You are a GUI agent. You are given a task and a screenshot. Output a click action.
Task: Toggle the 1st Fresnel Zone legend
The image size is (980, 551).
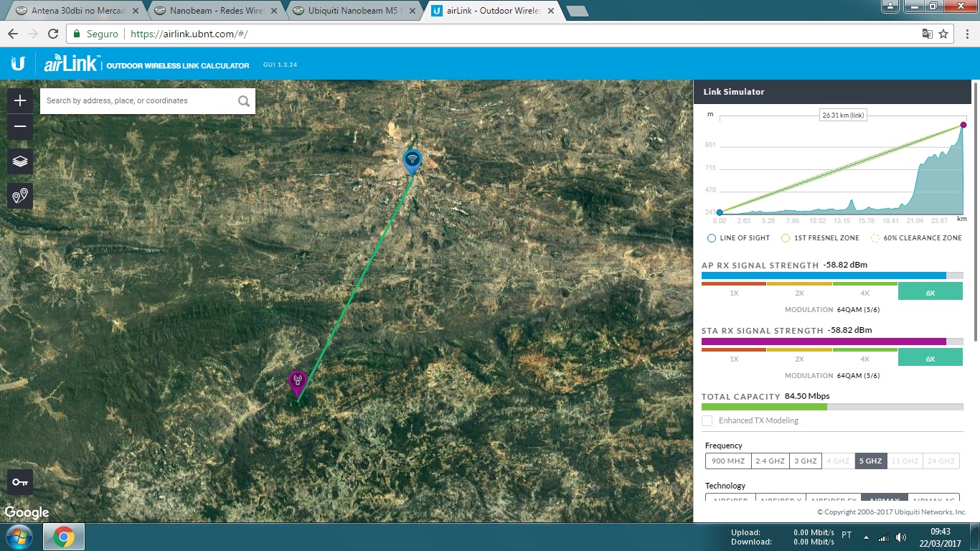coord(820,238)
